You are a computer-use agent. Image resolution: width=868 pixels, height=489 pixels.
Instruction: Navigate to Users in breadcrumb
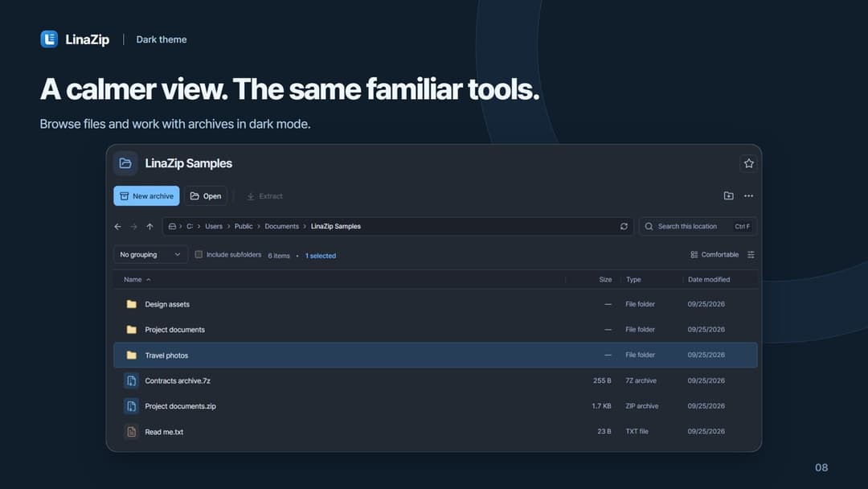click(214, 227)
